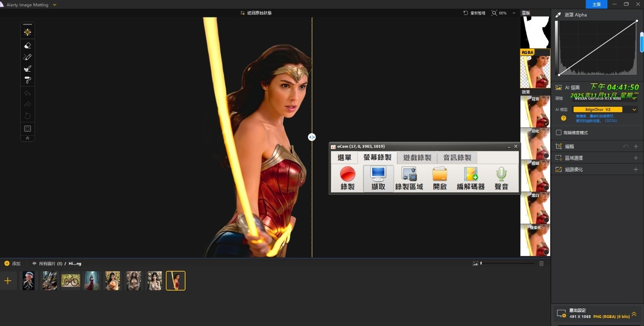Image resolution: width=644 pixels, height=326 pixels.
Task: Select the red dress forest thumbnail
Action: click(x=92, y=281)
